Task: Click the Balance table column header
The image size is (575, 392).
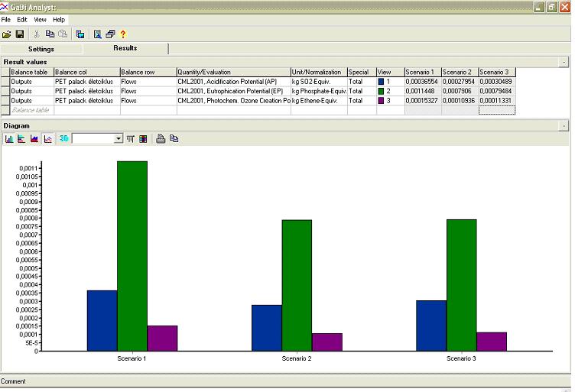Action: tap(32, 72)
